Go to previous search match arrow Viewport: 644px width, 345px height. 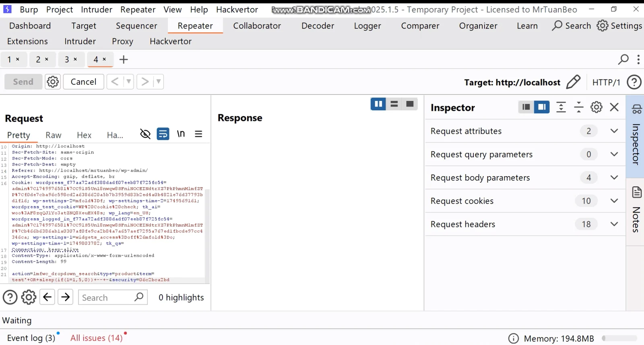47,297
